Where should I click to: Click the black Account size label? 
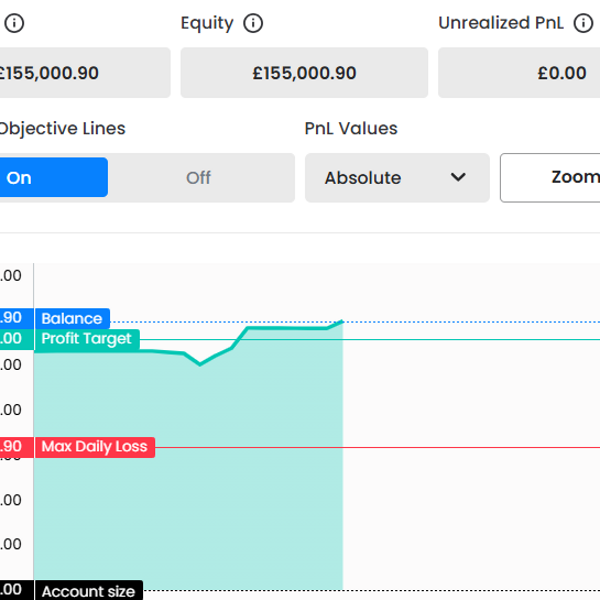[x=88, y=591]
